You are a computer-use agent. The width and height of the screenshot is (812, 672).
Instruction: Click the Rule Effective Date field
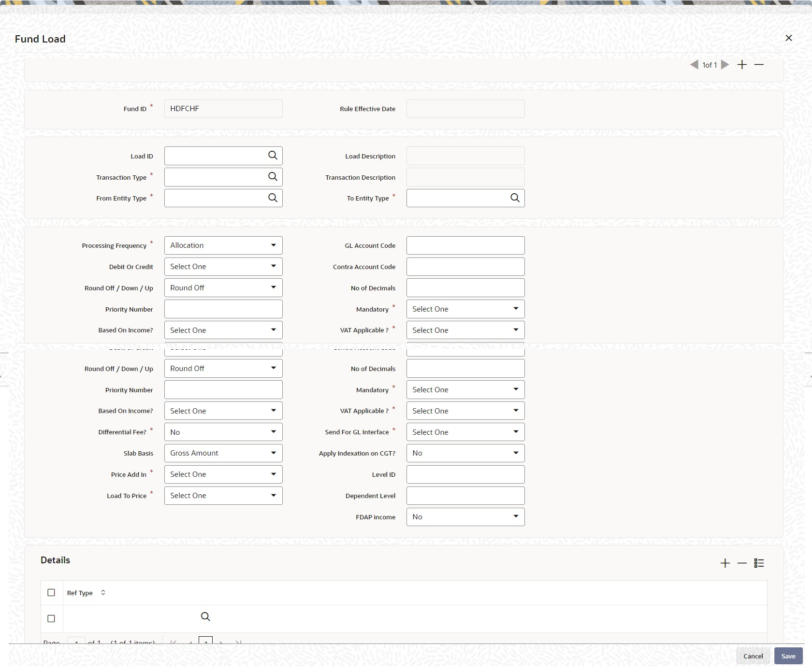465,109
